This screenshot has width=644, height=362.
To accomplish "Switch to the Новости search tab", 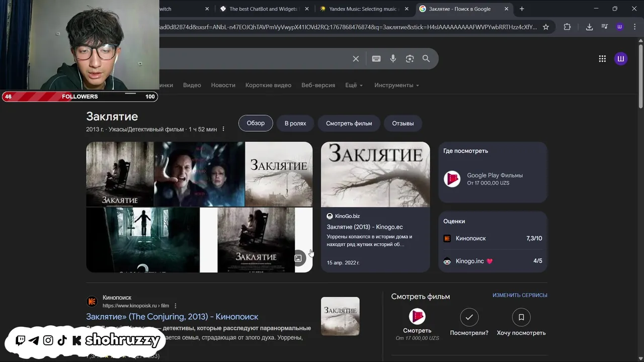I will coord(223,85).
